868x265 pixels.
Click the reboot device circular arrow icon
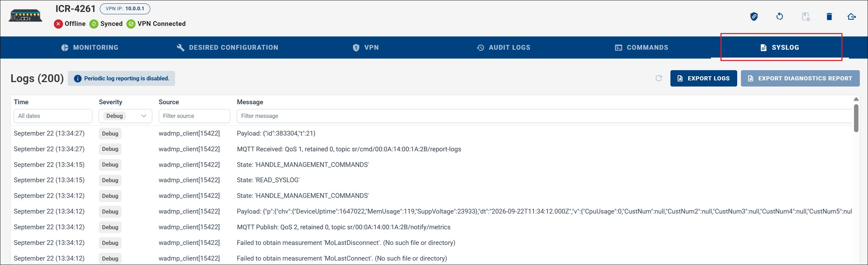point(779,16)
